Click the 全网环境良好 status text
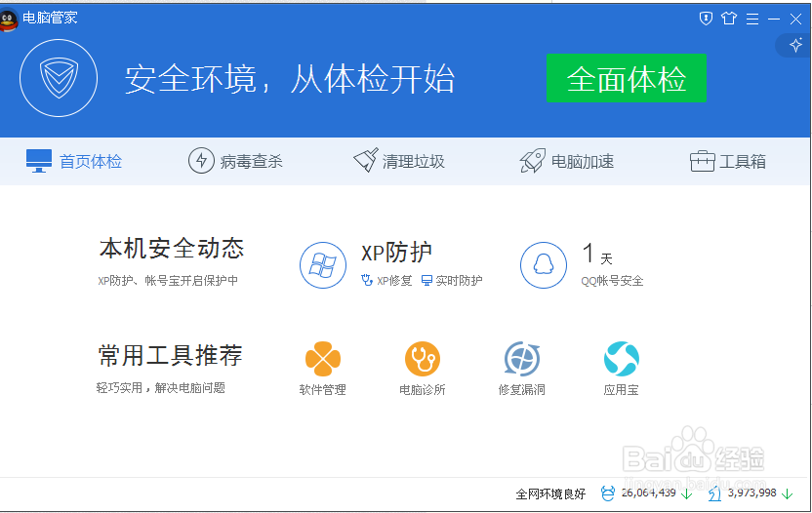This screenshot has height=513, width=812. (x=550, y=493)
